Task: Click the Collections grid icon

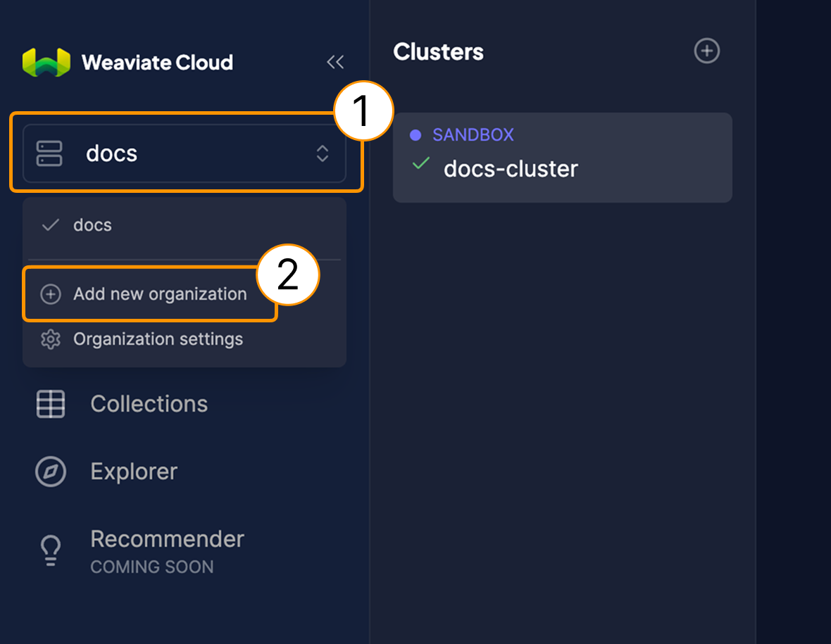Action: [x=50, y=403]
